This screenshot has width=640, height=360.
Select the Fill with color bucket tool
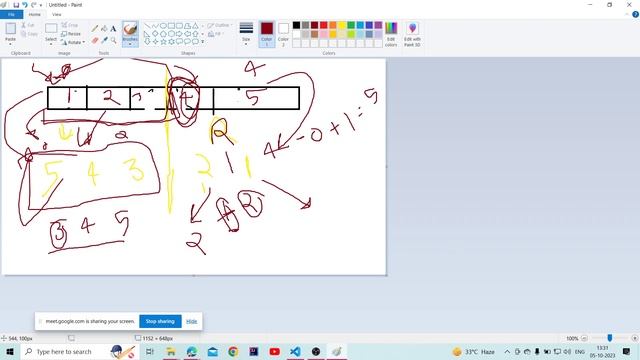[x=104, y=29]
